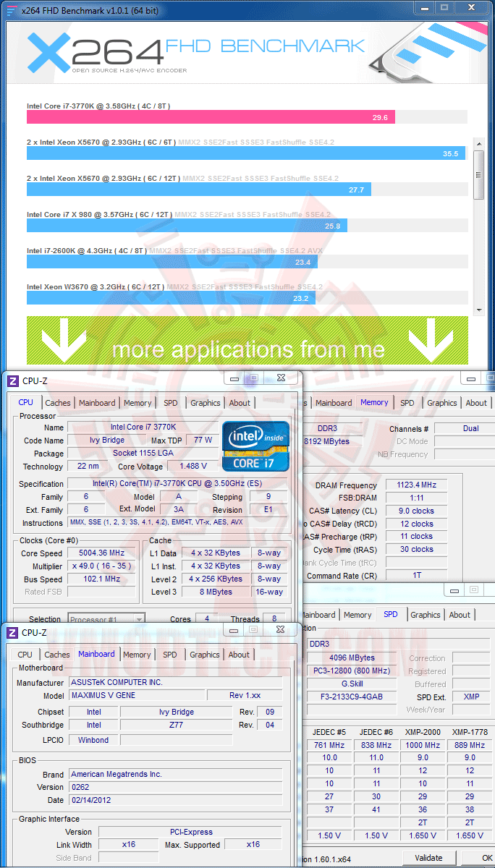Click the benchmark results scrollbar thumb
This screenshot has width=495, height=868.
coord(478,174)
